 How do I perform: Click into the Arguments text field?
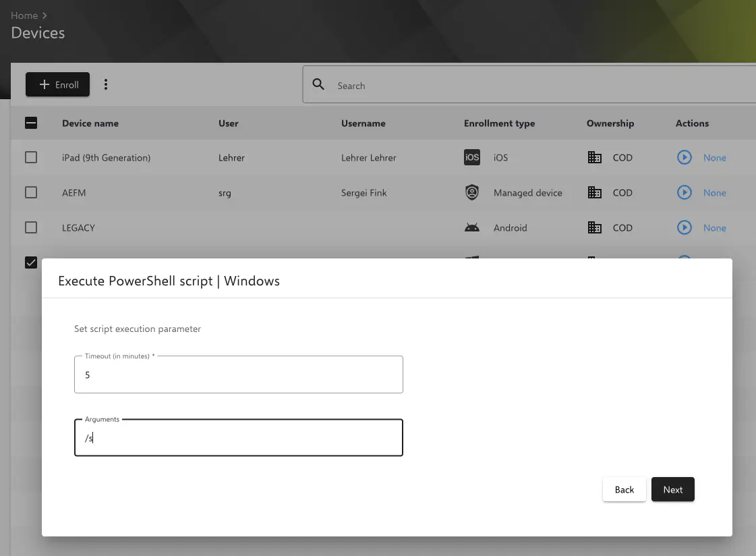coord(238,438)
